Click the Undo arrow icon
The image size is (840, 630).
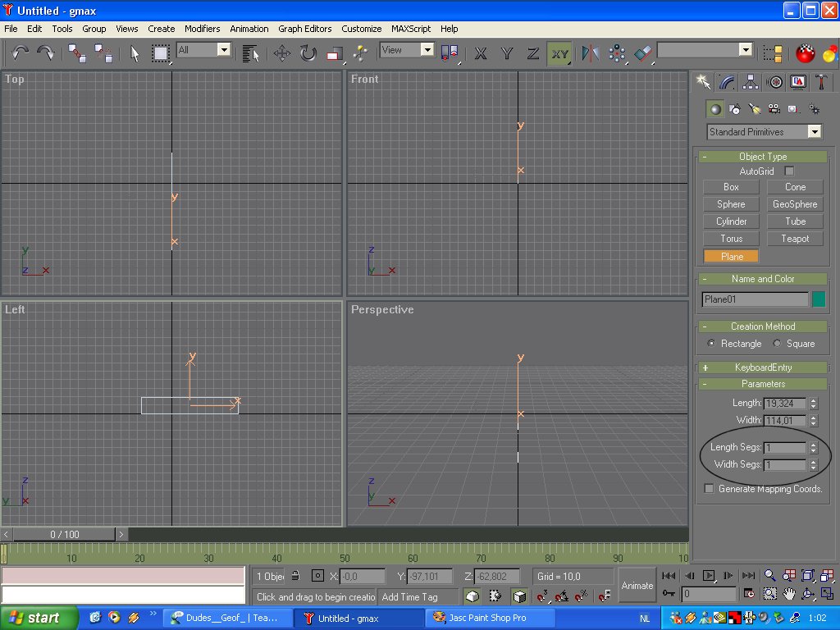click(x=21, y=53)
